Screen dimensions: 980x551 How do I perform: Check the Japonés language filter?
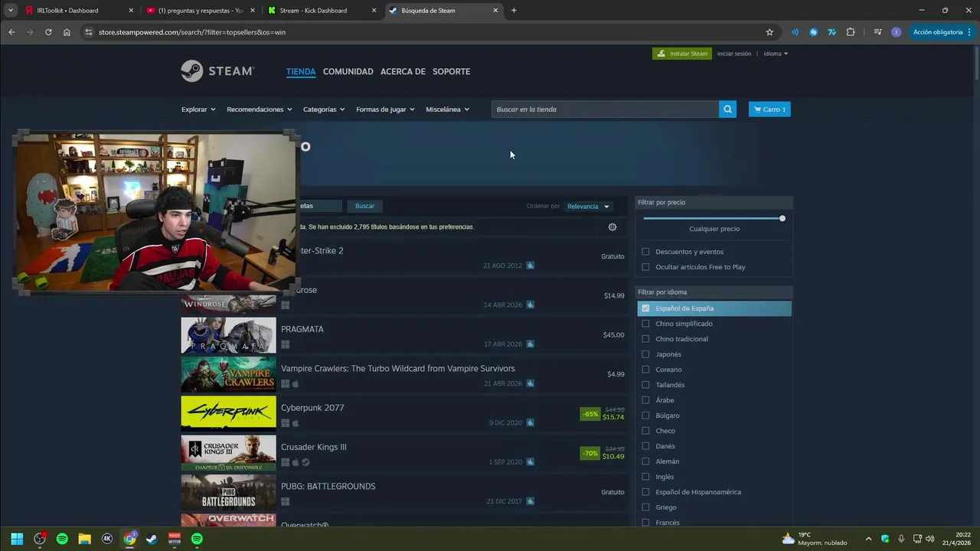click(645, 354)
